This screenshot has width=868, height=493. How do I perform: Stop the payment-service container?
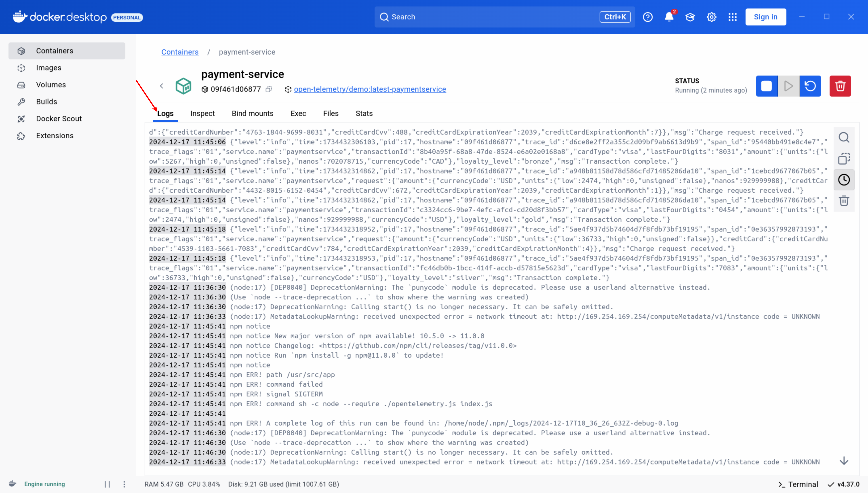pyautogui.click(x=766, y=86)
